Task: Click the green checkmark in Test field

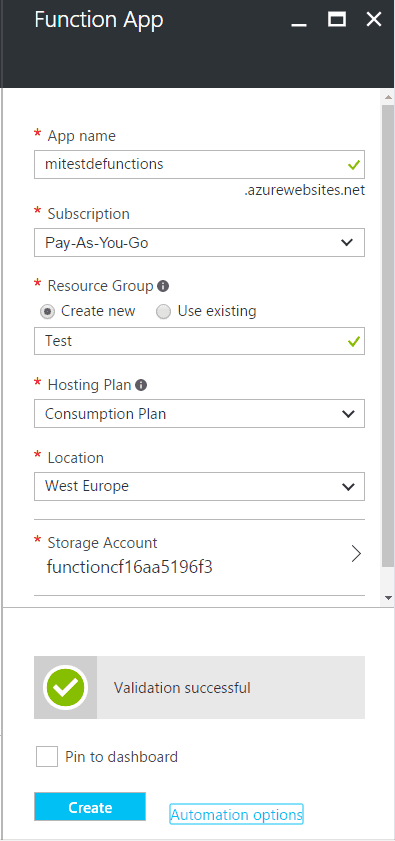Action: point(353,341)
